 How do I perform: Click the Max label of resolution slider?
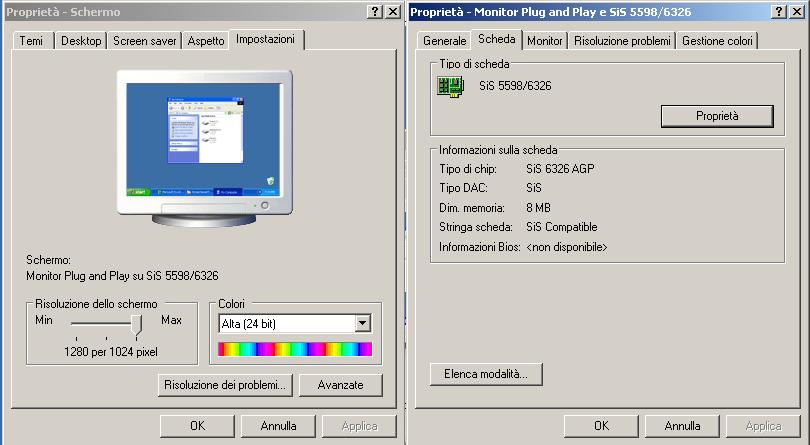pos(171,320)
